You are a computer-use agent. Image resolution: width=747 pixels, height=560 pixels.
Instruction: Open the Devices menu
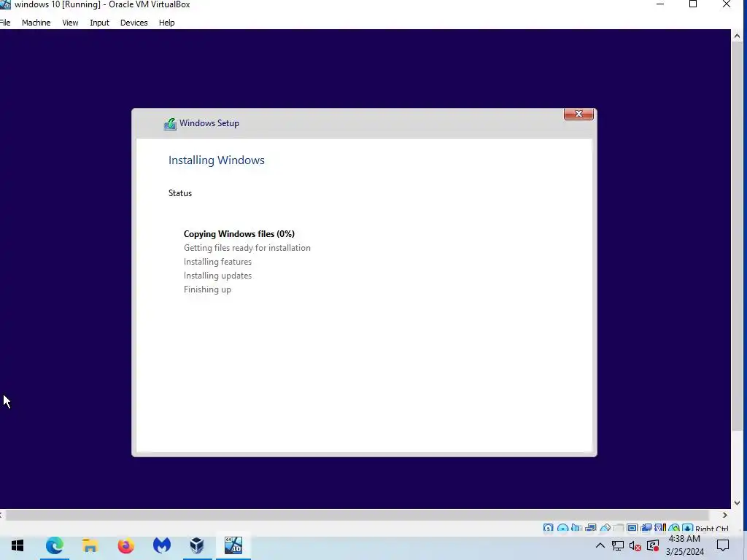134,23
